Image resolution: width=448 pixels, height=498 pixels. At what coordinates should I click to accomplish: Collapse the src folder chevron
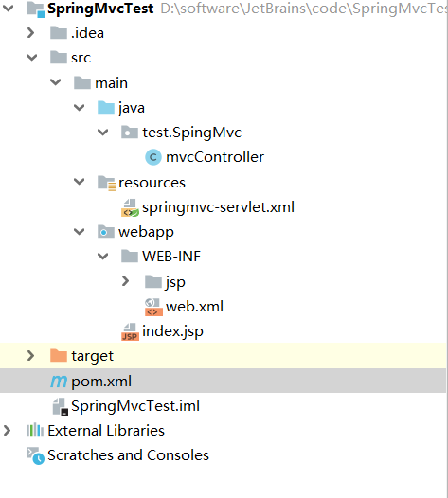[x=32, y=58]
